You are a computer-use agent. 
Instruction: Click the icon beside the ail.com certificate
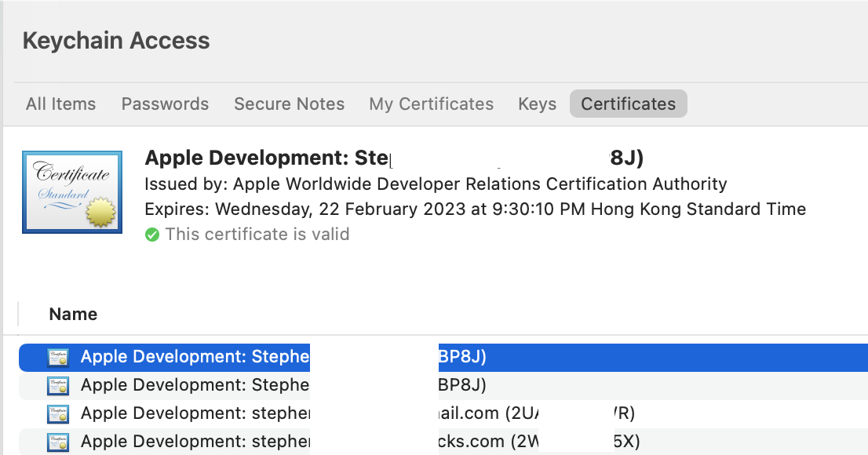coord(58,413)
